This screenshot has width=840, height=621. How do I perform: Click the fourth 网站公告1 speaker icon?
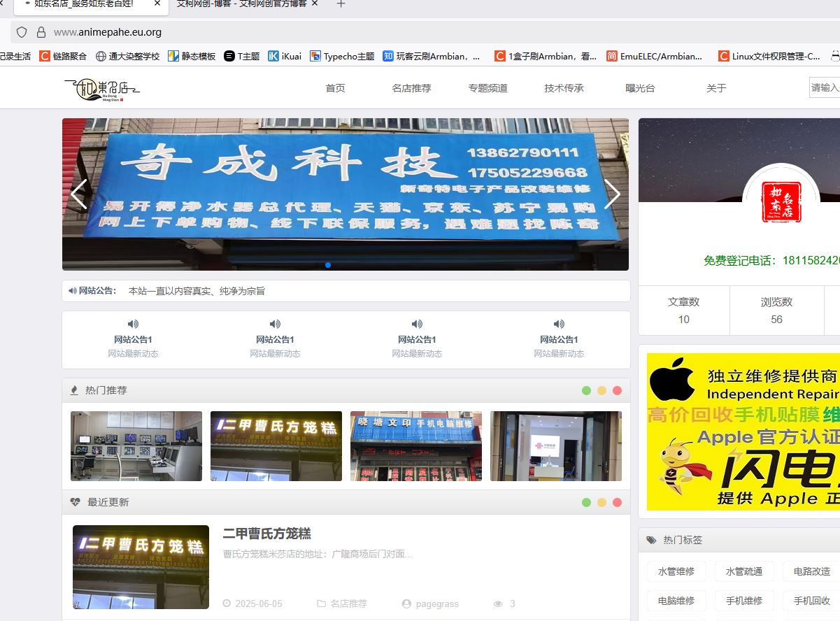559,324
